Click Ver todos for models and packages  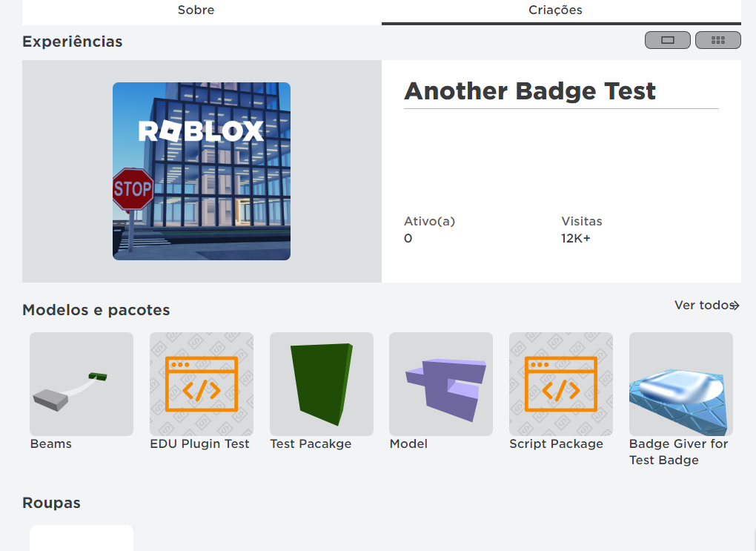[703, 306]
